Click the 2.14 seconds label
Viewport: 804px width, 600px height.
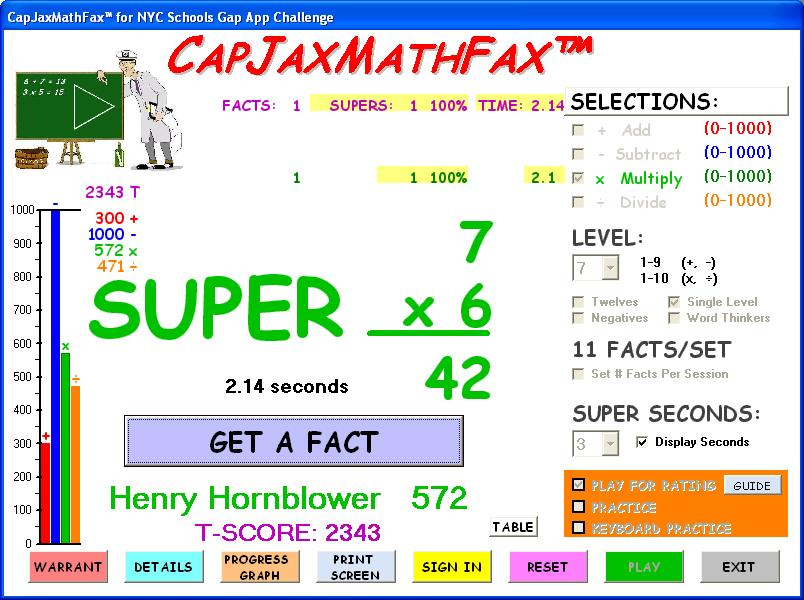point(287,386)
